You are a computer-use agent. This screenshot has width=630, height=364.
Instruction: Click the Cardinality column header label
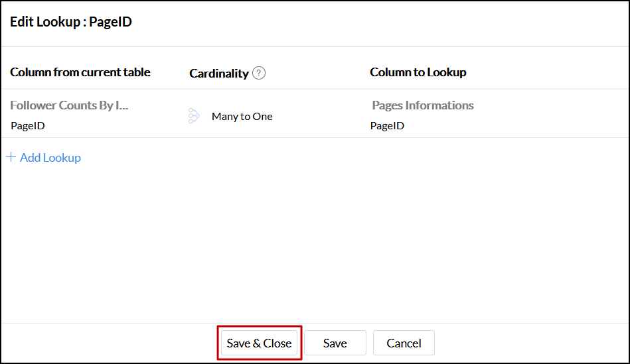218,74
